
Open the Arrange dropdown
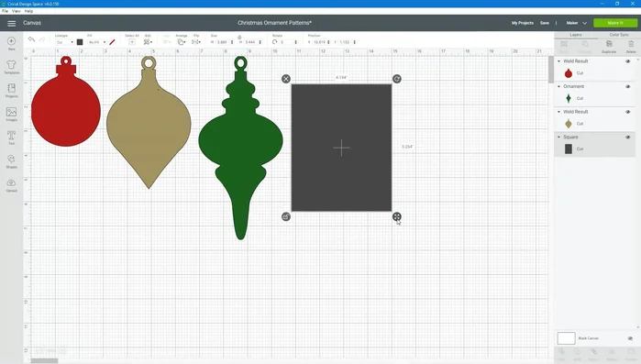(181, 42)
